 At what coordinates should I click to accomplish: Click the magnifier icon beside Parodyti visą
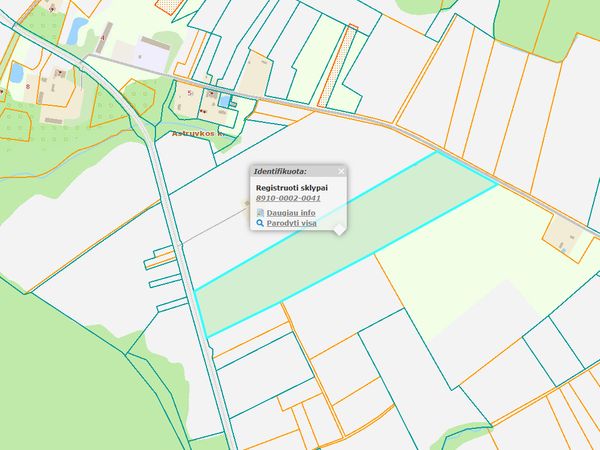pyautogui.click(x=260, y=224)
